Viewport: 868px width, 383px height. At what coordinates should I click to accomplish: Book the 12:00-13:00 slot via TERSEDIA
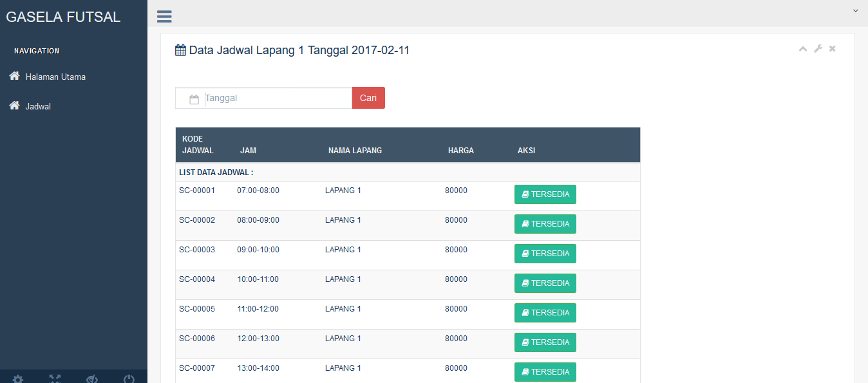pos(545,342)
